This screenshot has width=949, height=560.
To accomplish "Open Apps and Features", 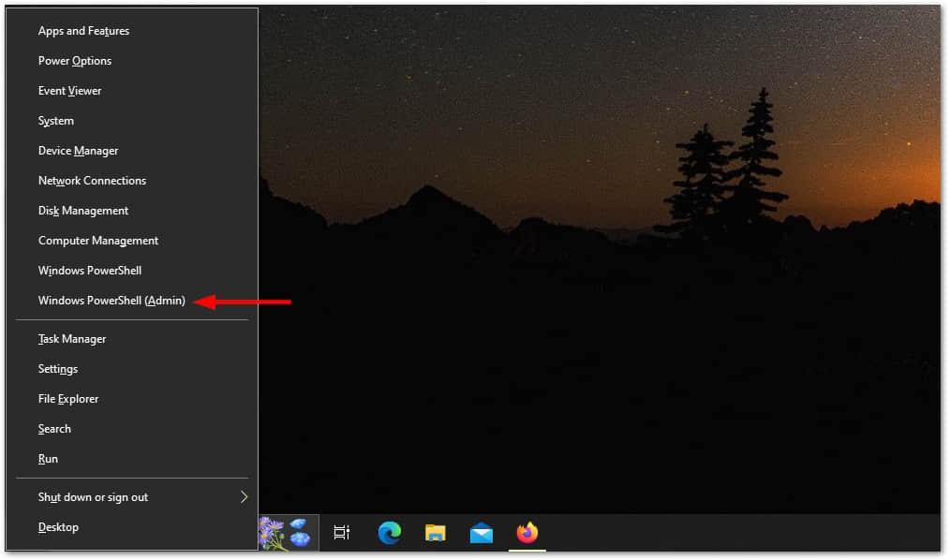I will click(x=83, y=31).
